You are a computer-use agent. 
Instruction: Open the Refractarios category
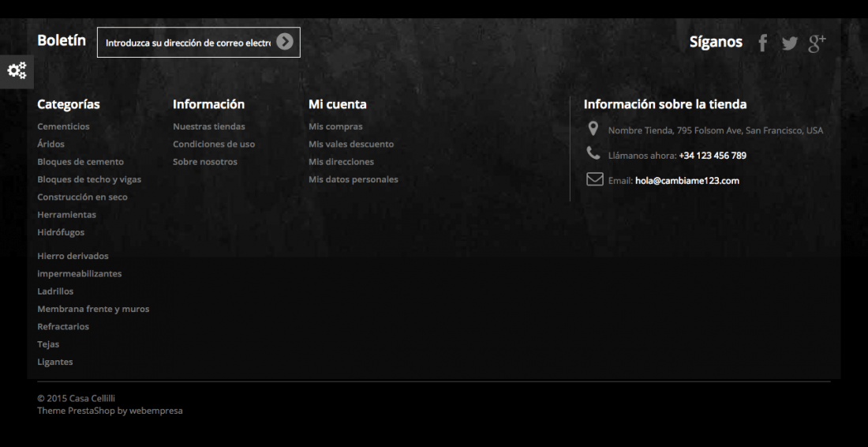pyautogui.click(x=63, y=326)
